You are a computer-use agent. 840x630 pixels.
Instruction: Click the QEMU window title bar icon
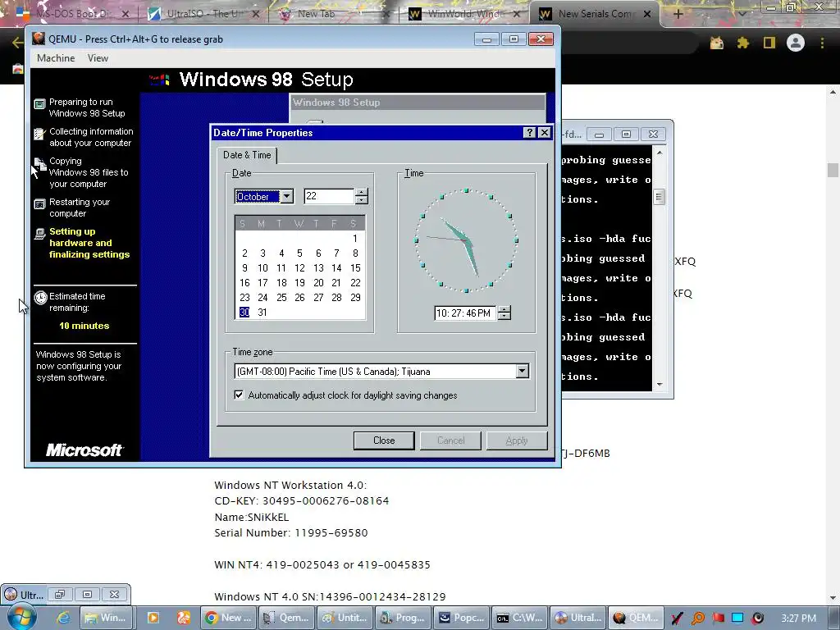click(x=39, y=39)
